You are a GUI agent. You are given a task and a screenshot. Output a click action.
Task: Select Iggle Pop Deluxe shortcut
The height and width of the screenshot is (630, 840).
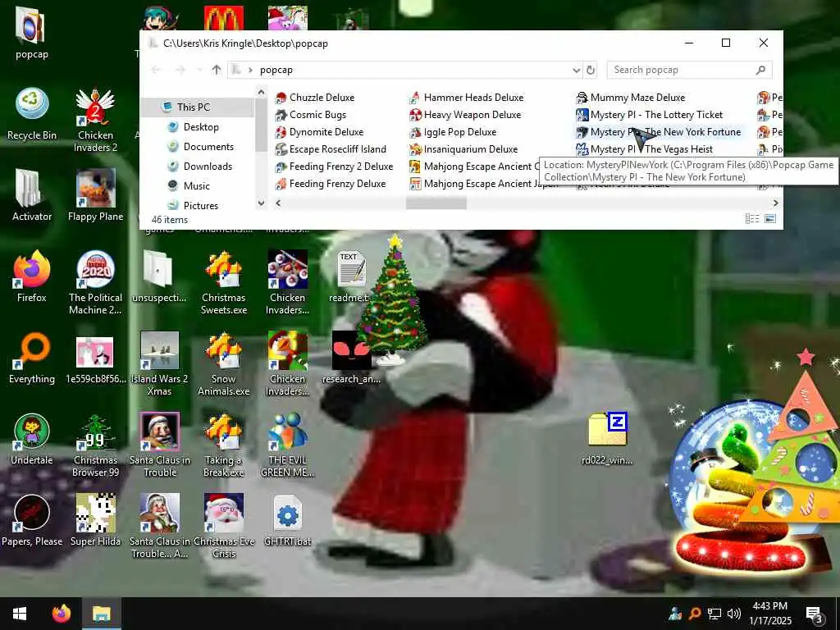click(x=453, y=132)
